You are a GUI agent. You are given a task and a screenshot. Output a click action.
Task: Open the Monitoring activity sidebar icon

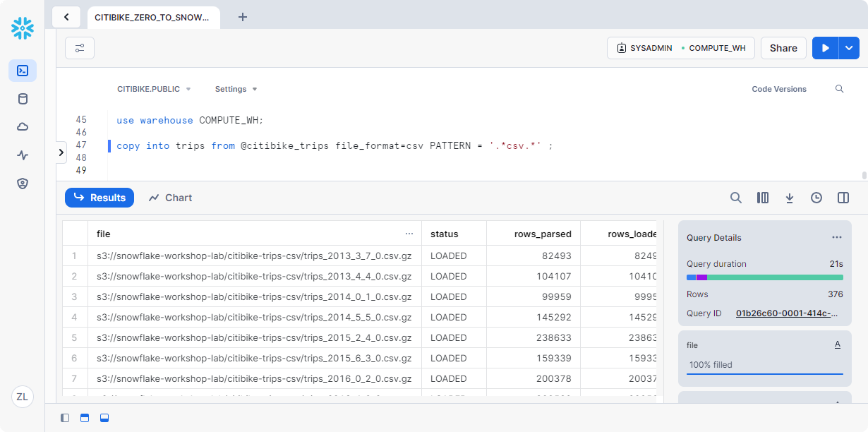pos(23,155)
